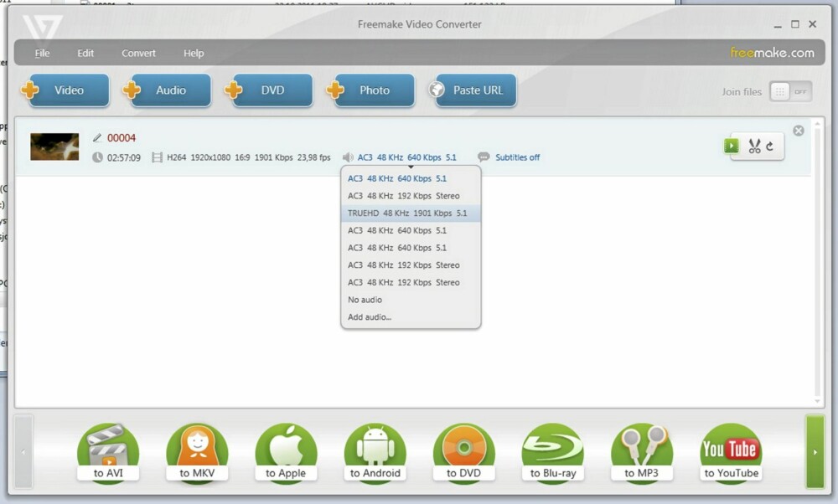This screenshot has width=838, height=504.
Task: Convert to MP3 audio
Action: point(642,453)
